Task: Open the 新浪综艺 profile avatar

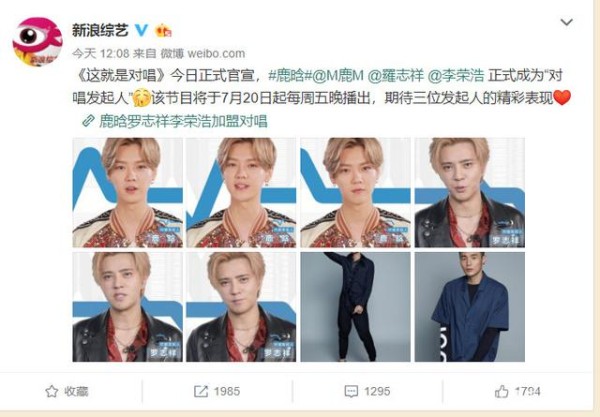Action: click(x=37, y=41)
